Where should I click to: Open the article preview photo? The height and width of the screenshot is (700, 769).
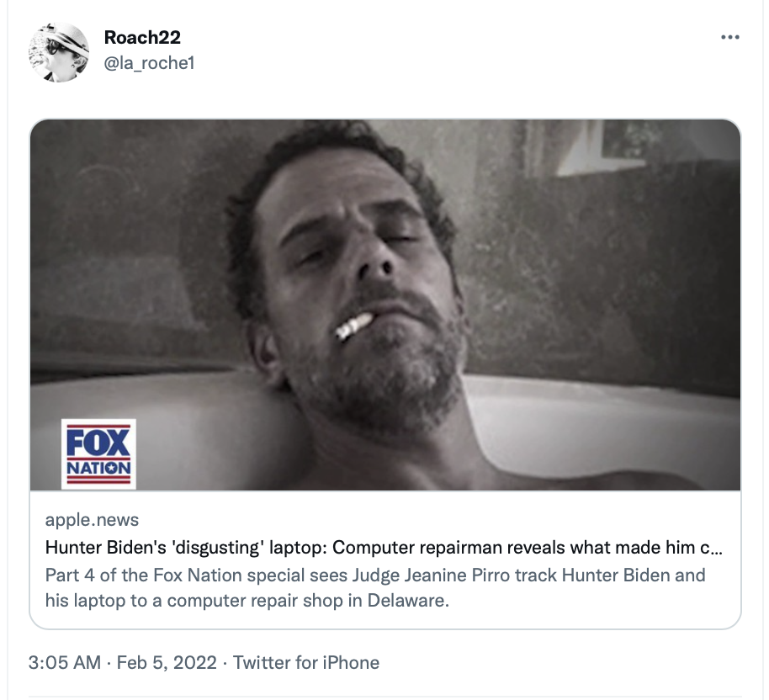click(385, 305)
